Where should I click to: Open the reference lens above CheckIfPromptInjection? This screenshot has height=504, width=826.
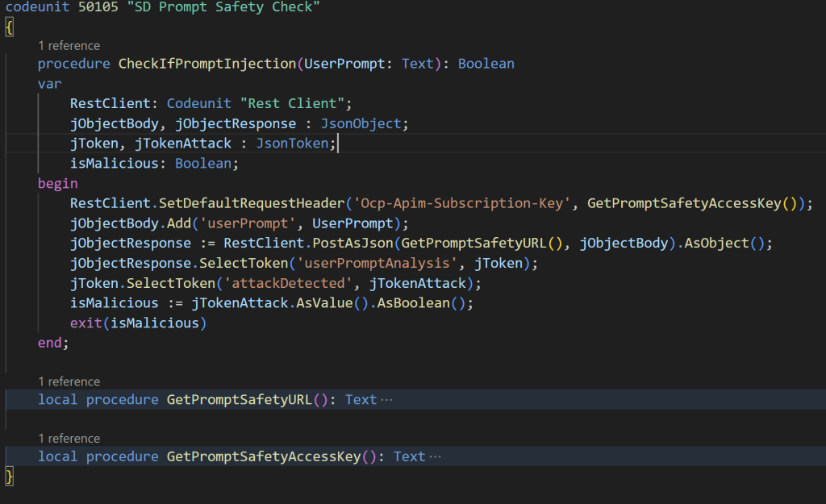pyautogui.click(x=69, y=46)
